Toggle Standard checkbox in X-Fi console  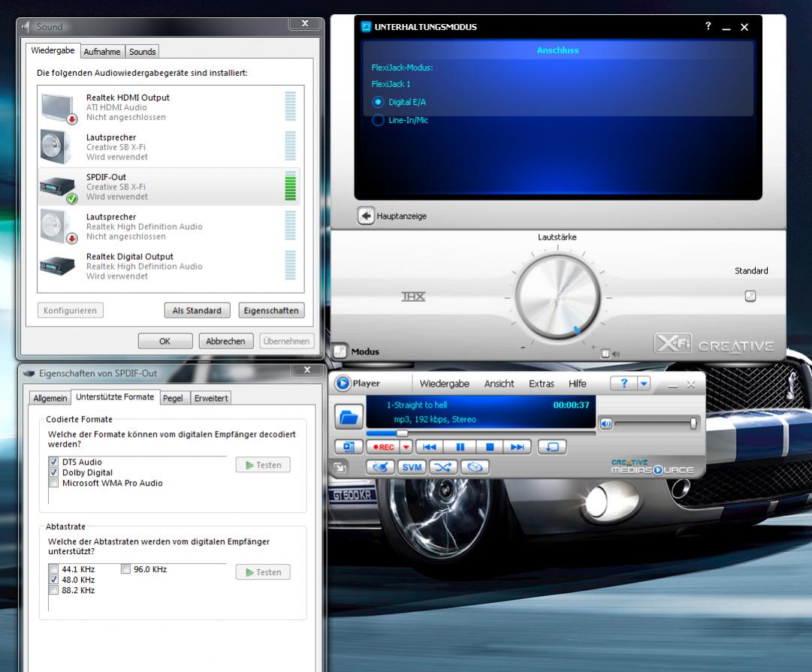click(x=750, y=296)
